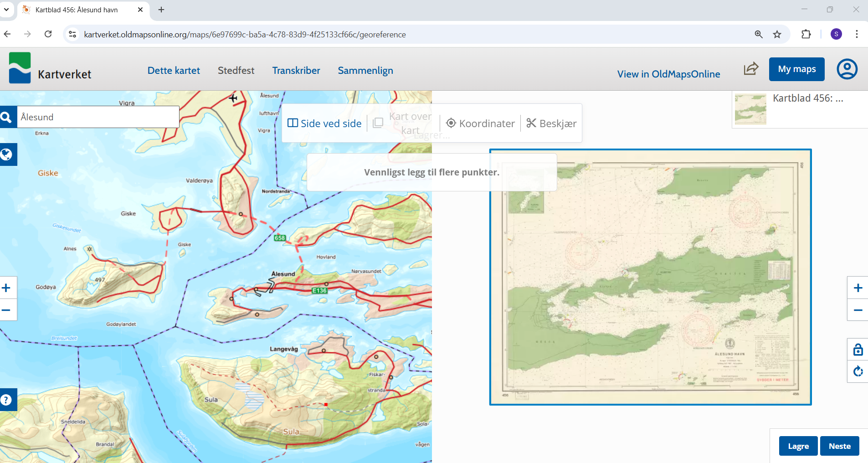Select Side ved side view mode
The width and height of the screenshot is (868, 463).
click(x=324, y=123)
